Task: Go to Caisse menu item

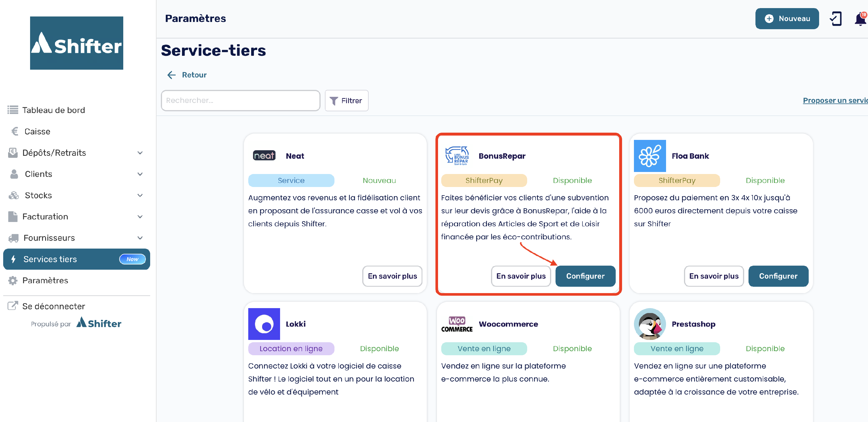Action: click(76, 131)
